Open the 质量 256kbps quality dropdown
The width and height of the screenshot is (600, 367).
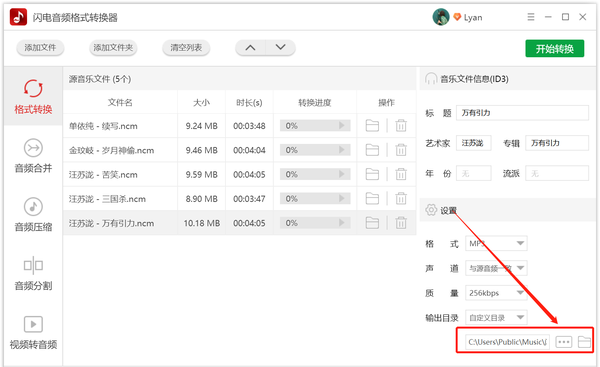(496, 293)
